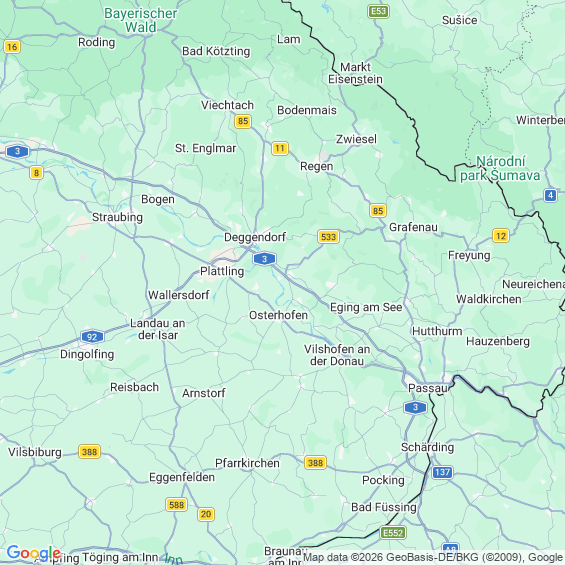Screen dimensions: 565x565
Task: Click the route 11 shield near Regen
Action: pyautogui.click(x=280, y=148)
